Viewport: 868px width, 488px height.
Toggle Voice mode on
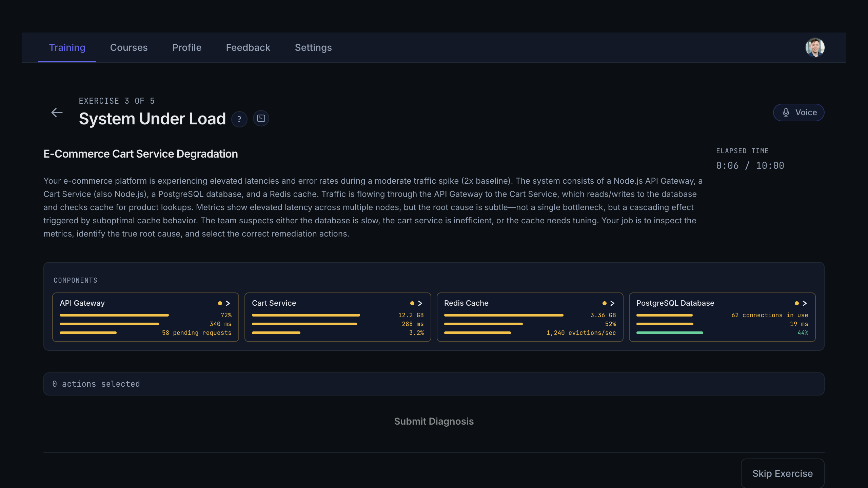(x=798, y=112)
